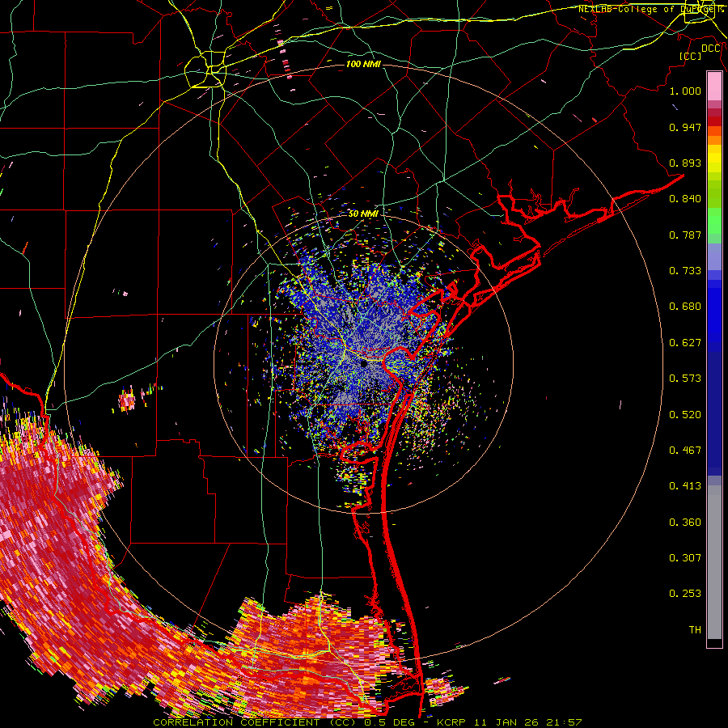Click the 0.253 scale value
This screenshot has width=728, height=728.
[685, 594]
